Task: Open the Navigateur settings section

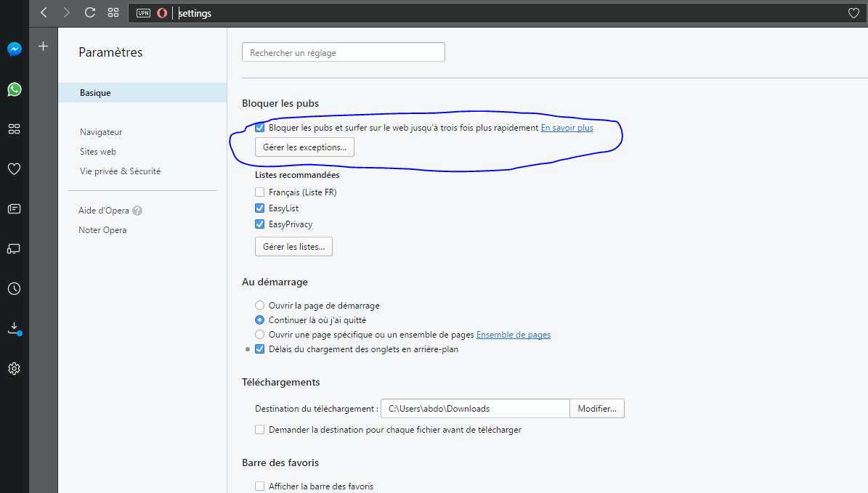Action: click(101, 132)
